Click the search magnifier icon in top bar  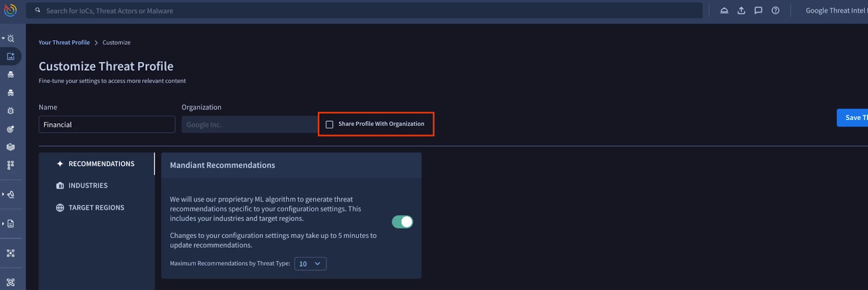37,10
